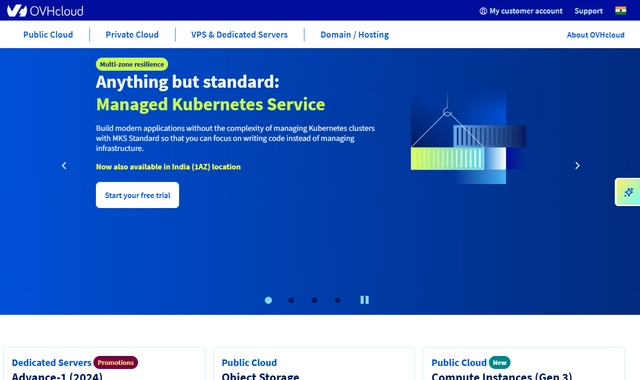The image size is (640, 380).
Task: Open the India flag country selector
Action: (620, 11)
